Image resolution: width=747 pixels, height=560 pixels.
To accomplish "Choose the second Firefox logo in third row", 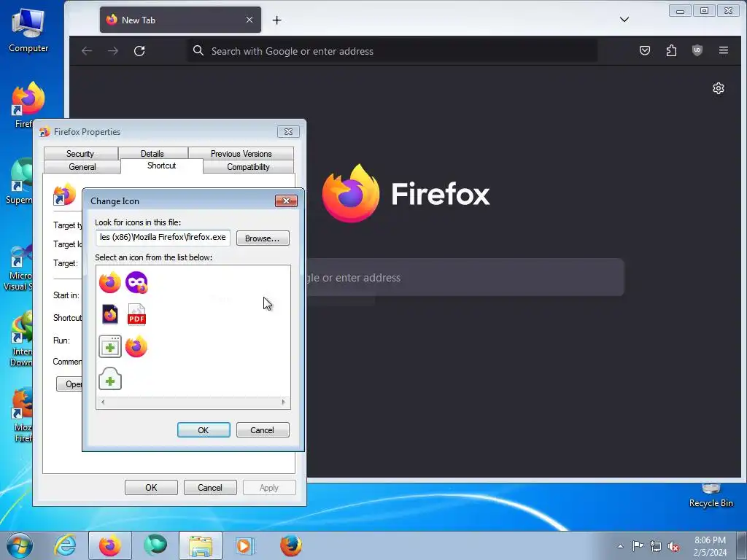I will [x=136, y=346].
